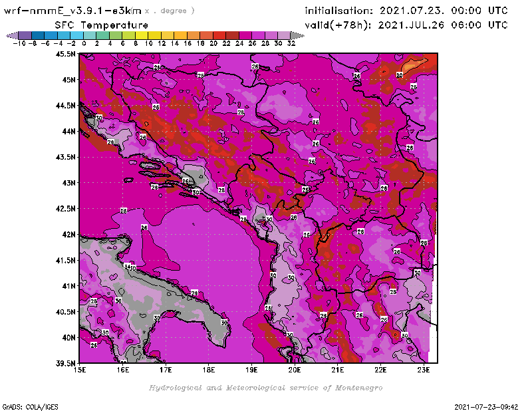
Task: Click the cyan -2 to 0 legend swatch
Action: pos(76,35)
